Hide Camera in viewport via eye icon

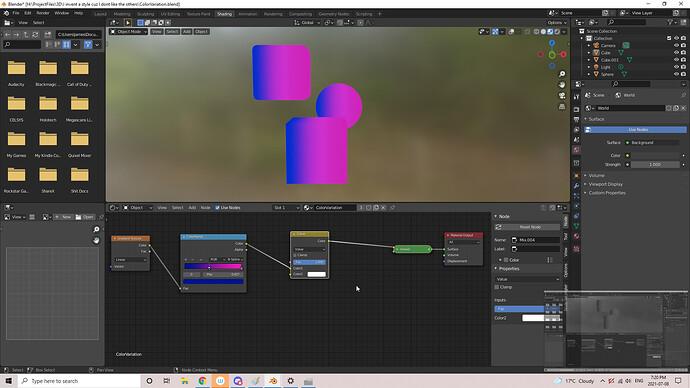click(676, 45)
